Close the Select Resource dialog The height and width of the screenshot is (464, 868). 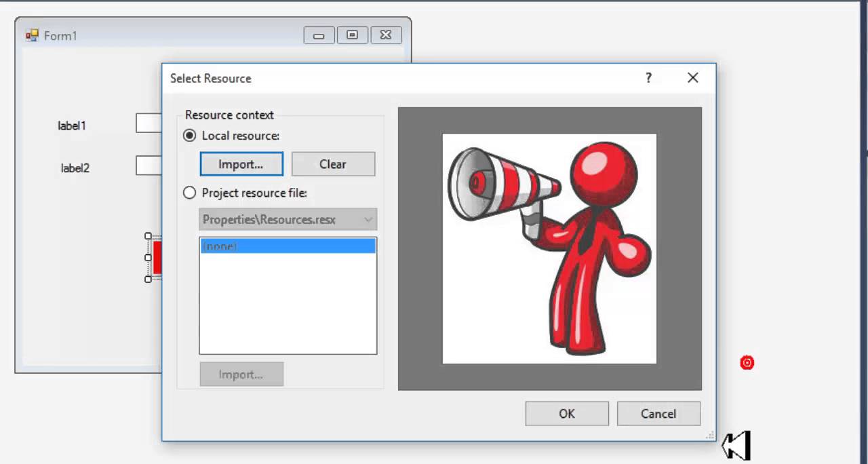click(x=692, y=78)
